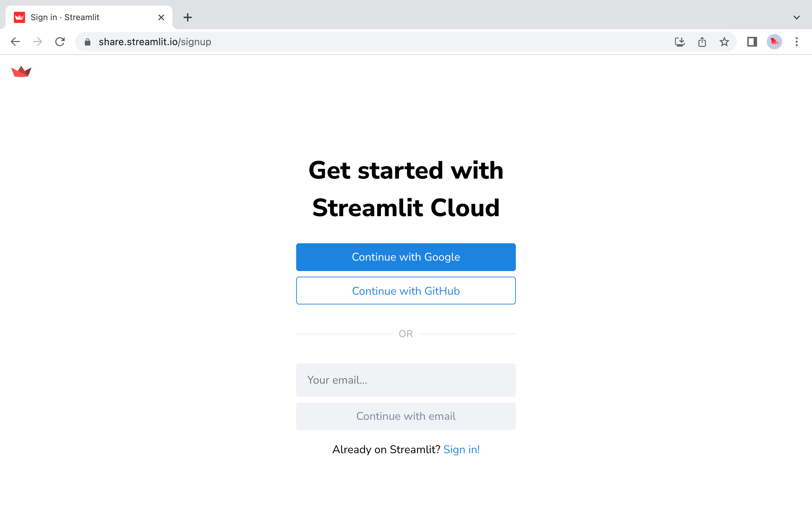Click the browser forward navigation arrow

[x=38, y=41]
